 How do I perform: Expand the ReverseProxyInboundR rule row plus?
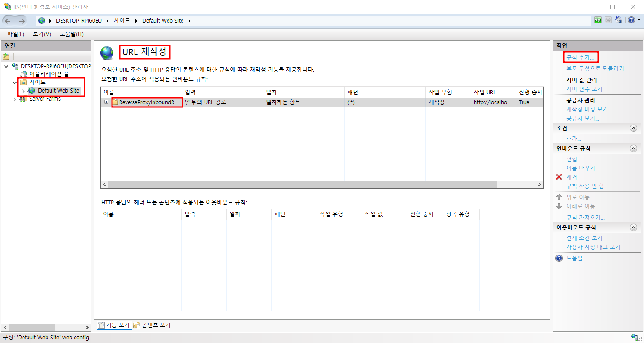point(107,102)
